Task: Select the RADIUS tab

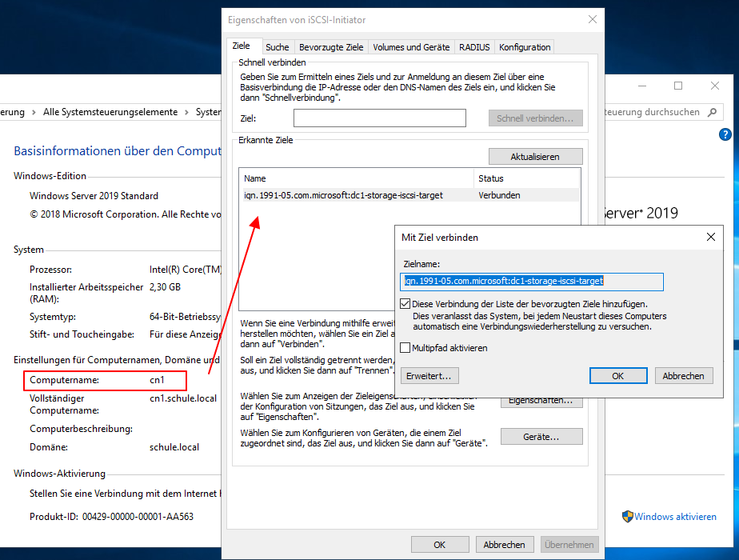Action: click(x=474, y=46)
